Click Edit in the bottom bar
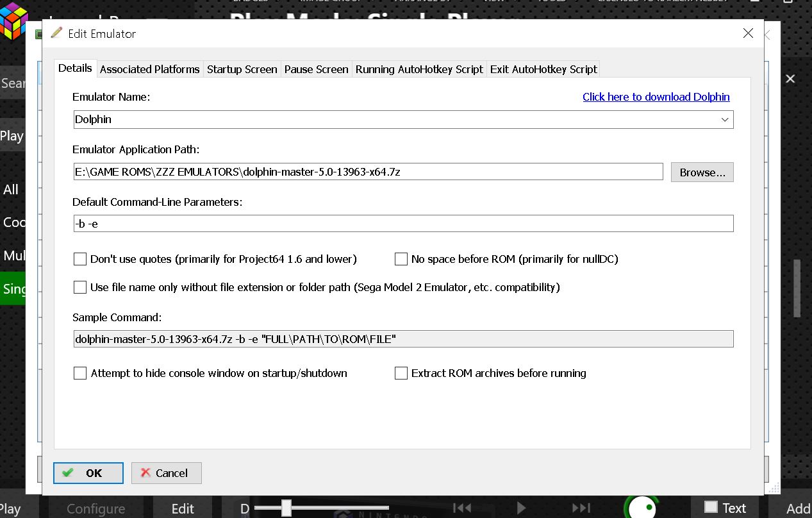This screenshot has height=518, width=812. pyautogui.click(x=183, y=508)
